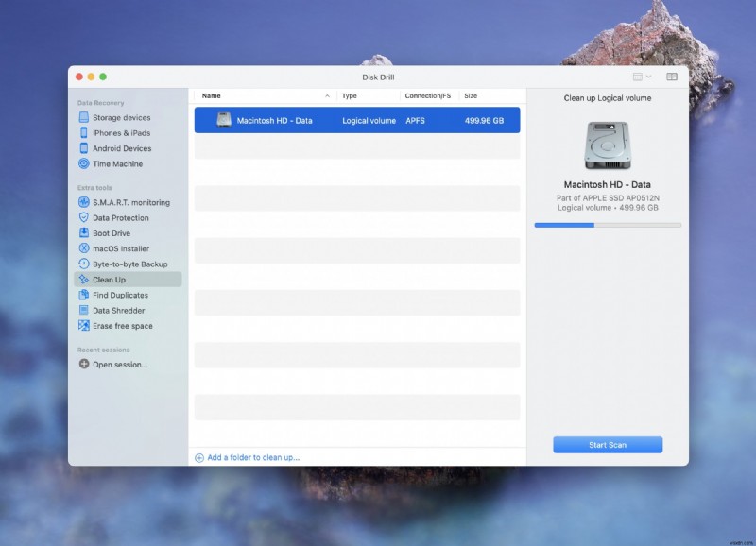
Task: Open the view options dropdown chevron
Action: pos(648,77)
